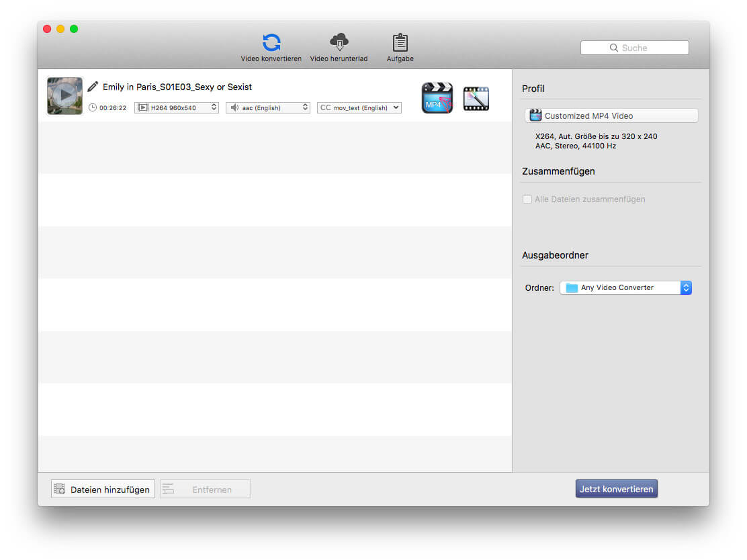Screen dimensions: 747x560
Task: Switch to Video konvertieren tab
Action: (x=271, y=48)
